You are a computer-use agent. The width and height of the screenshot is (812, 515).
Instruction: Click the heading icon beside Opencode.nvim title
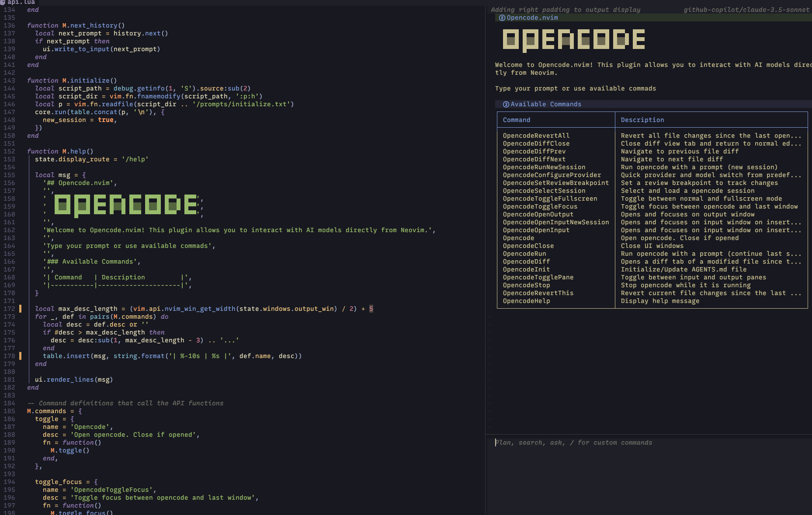click(502, 18)
